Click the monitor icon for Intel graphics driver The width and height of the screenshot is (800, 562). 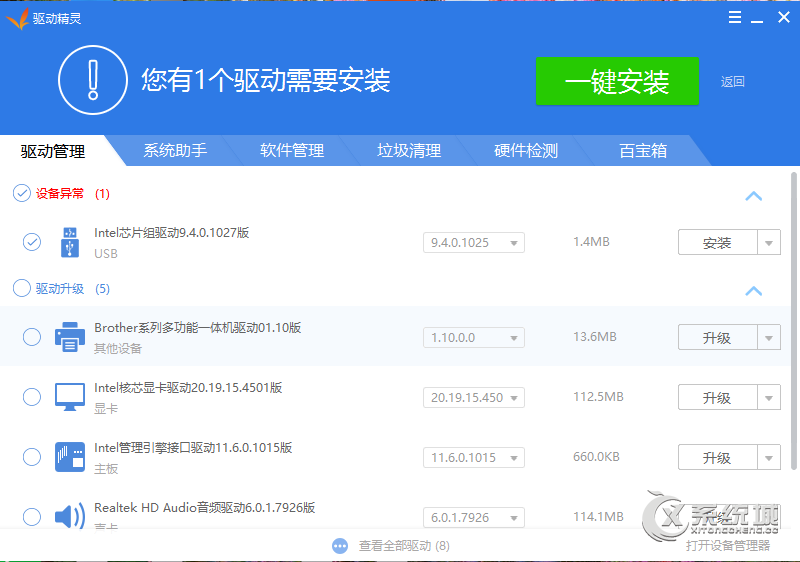click(x=70, y=397)
